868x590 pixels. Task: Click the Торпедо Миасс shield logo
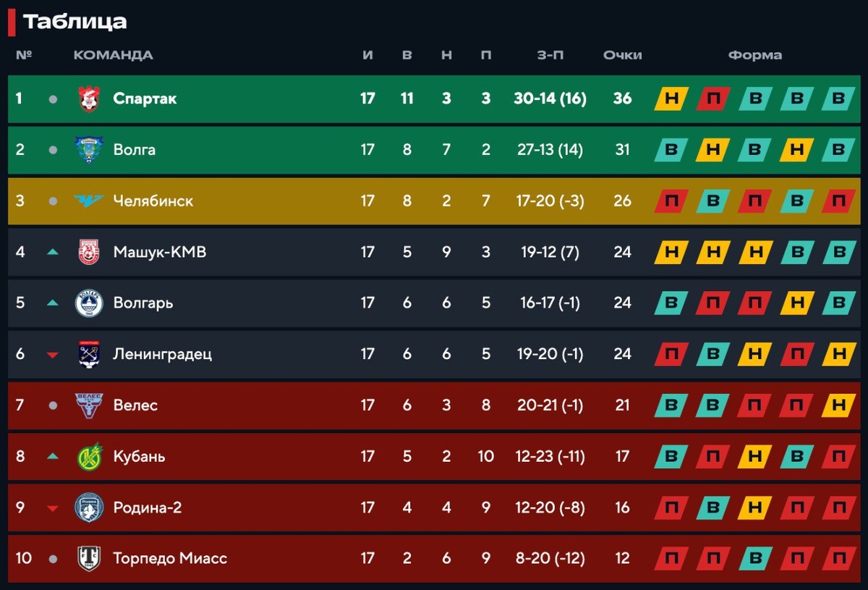tap(89, 559)
